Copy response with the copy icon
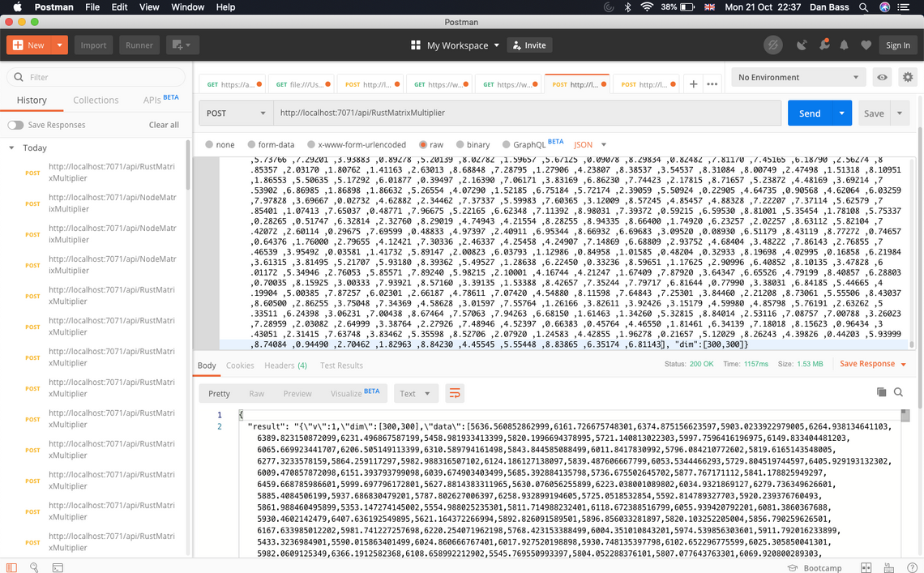The height and width of the screenshot is (573, 924). (x=882, y=392)
